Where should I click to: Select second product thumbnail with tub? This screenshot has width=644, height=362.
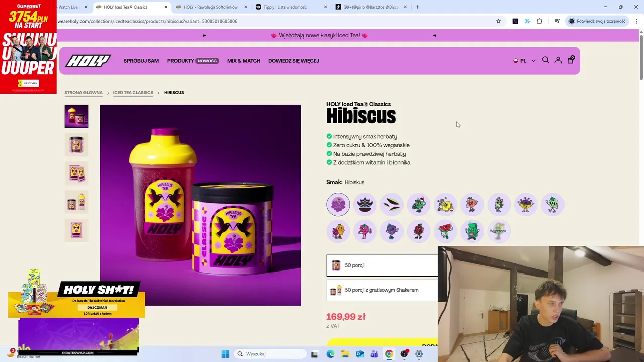[76, 145]
